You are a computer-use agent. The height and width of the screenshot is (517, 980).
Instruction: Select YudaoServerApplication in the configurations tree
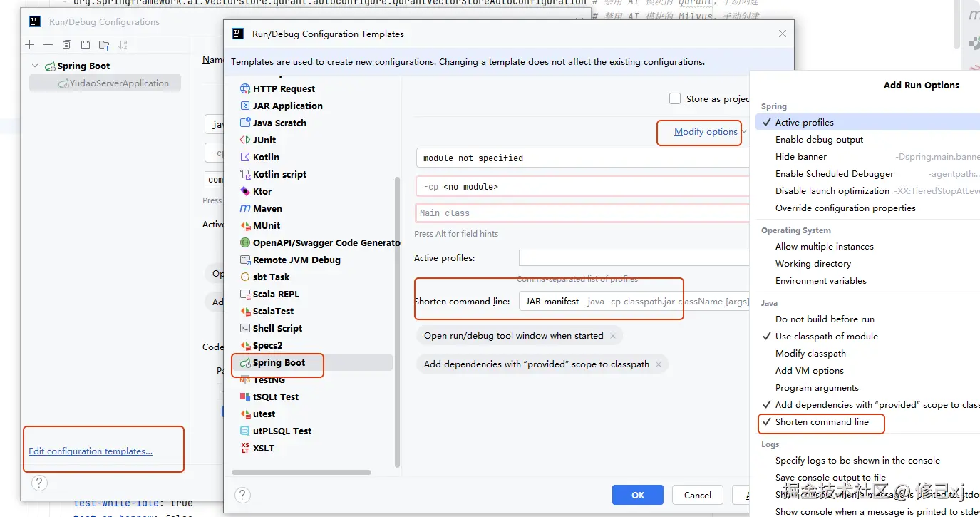point(105,83)
